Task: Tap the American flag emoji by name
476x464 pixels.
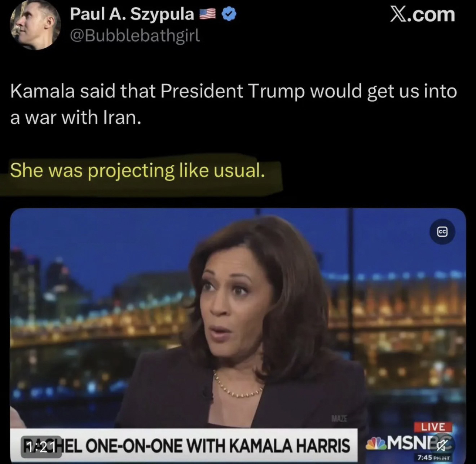Action: click(x=208, y=14)
